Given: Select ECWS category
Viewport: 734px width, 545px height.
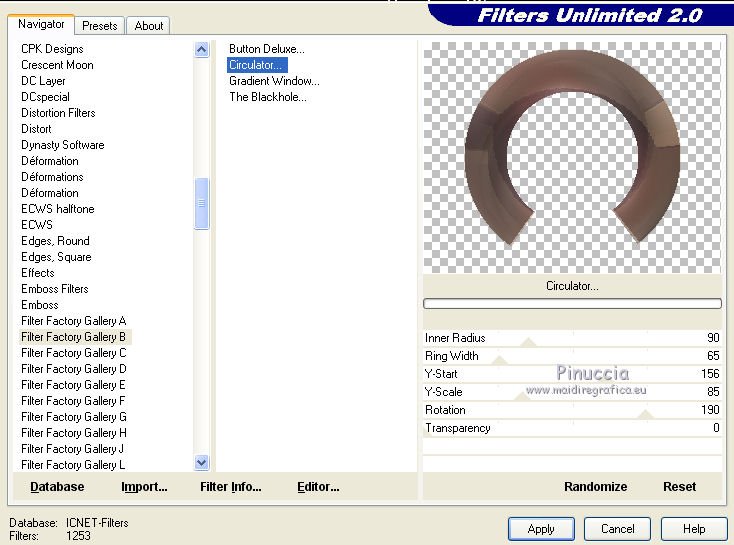Looking at the screenshot, I should coord(37,225).
